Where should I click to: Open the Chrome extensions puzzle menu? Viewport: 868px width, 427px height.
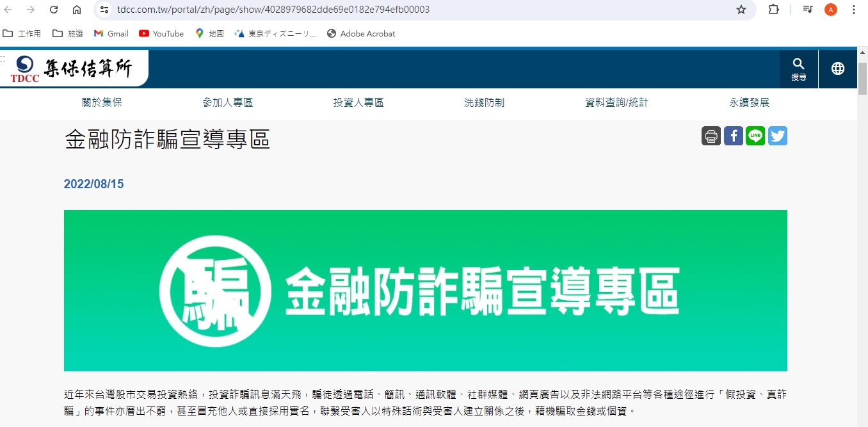click(773, 10)
